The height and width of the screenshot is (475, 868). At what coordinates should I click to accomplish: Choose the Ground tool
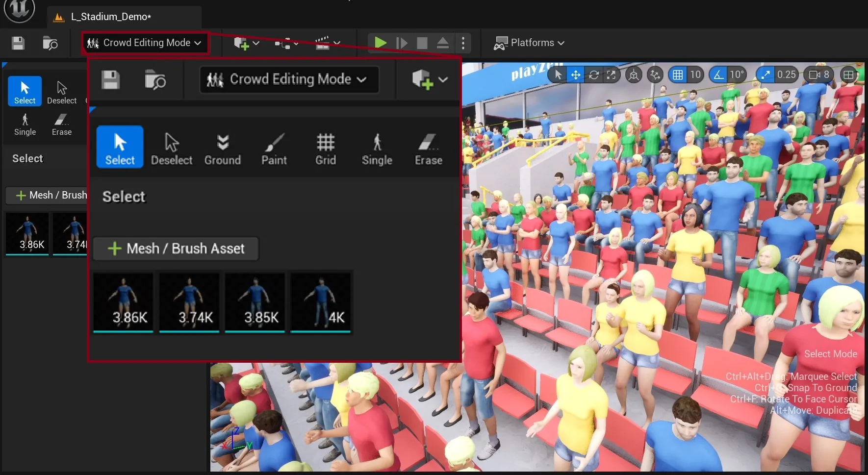[x=222, y=147]
